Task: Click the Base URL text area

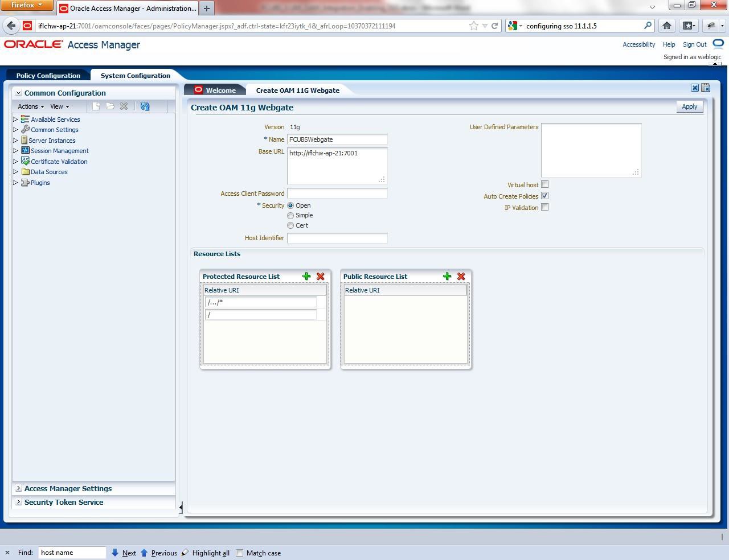Action: pos(337,166)
